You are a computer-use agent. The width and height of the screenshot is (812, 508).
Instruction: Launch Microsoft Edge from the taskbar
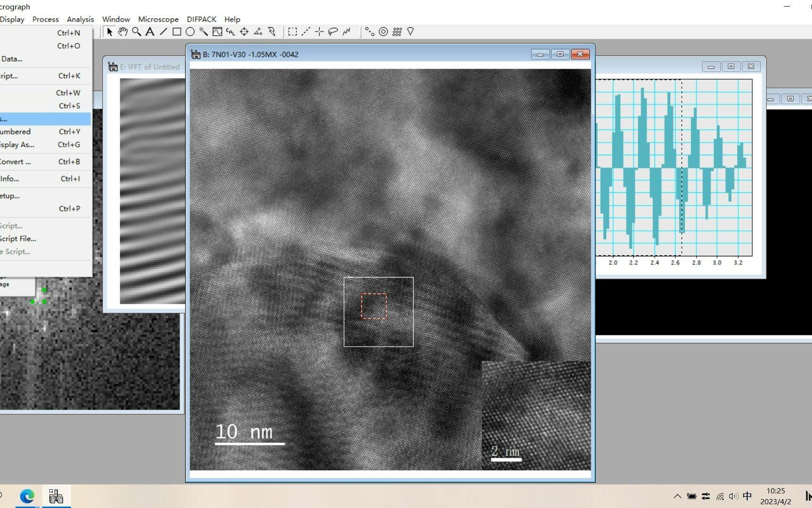27,496
